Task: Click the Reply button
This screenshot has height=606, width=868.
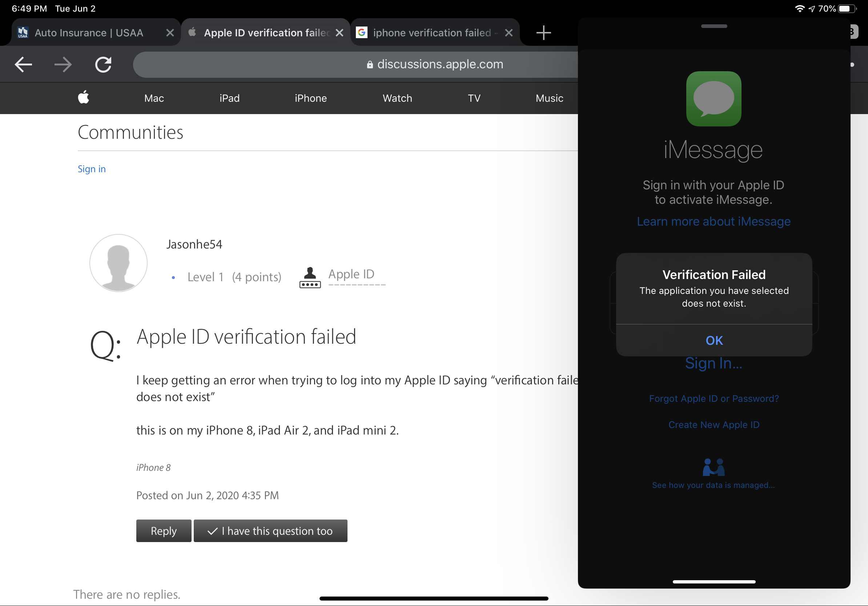Action: pyautogui.click(x=164, y=531)
